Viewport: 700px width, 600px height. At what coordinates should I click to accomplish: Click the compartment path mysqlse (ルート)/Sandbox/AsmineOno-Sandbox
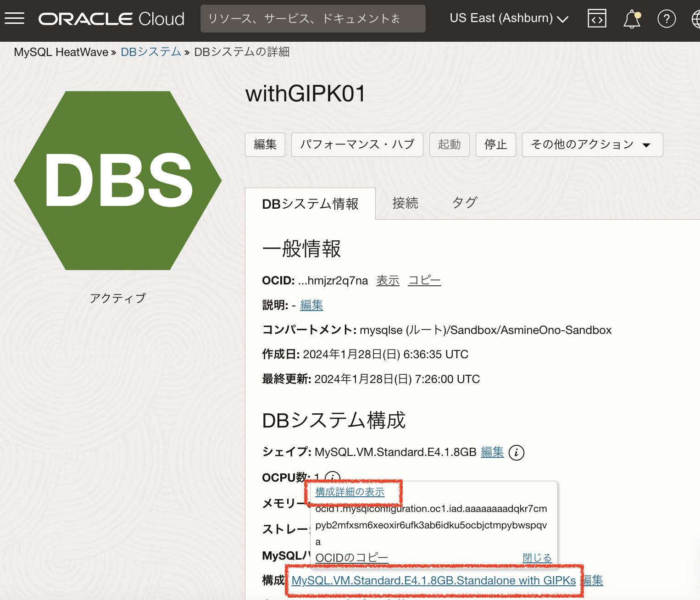click(486, 330)
